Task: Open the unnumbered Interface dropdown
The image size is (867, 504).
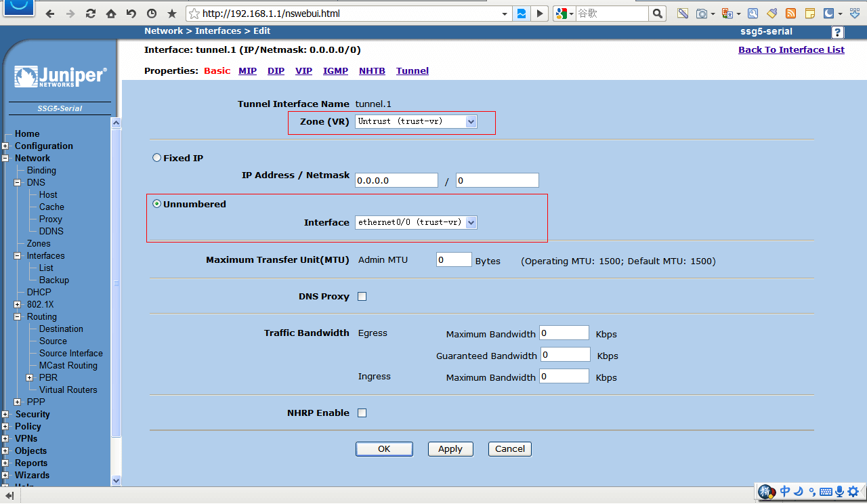Action: coord(416,222)
